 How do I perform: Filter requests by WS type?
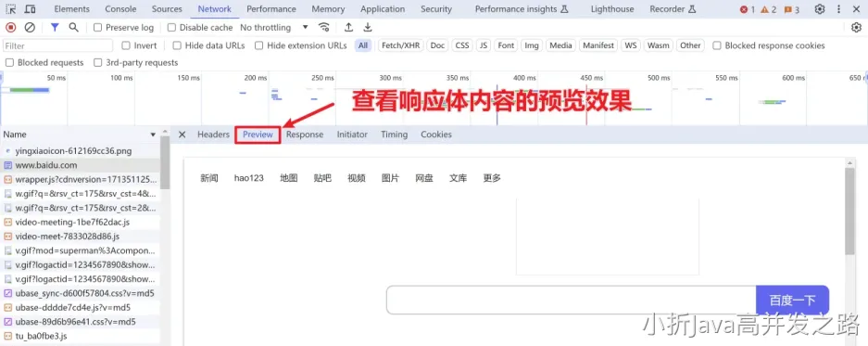pos(631,45)
